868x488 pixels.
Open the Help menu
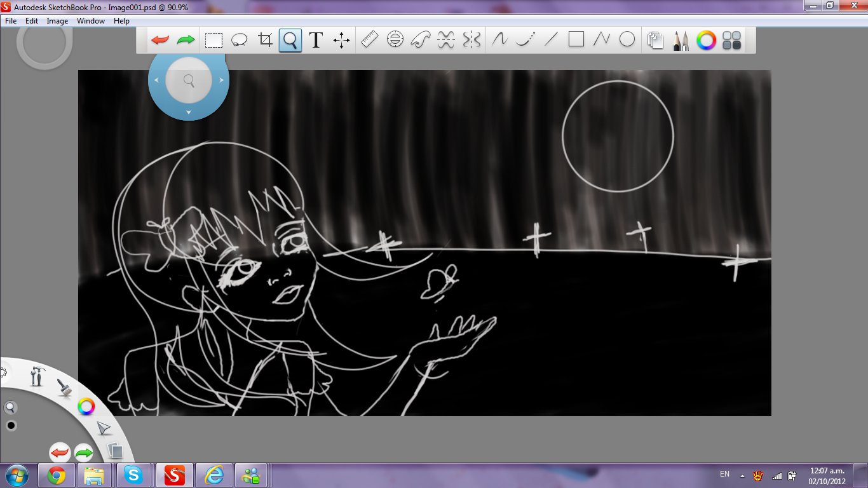[x=121, y=21]
